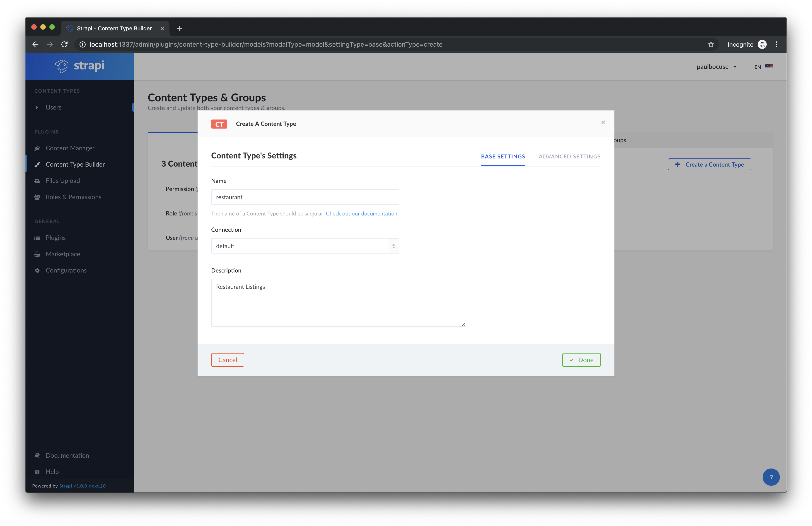
Task: Open the Marketplace
Action: [63, 254]
